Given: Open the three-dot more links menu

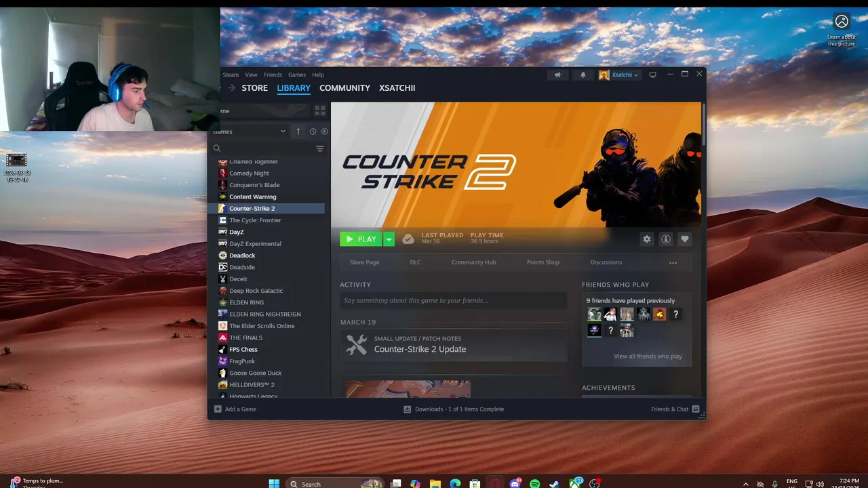Looking at the screenshot, I should coord(673,262).
